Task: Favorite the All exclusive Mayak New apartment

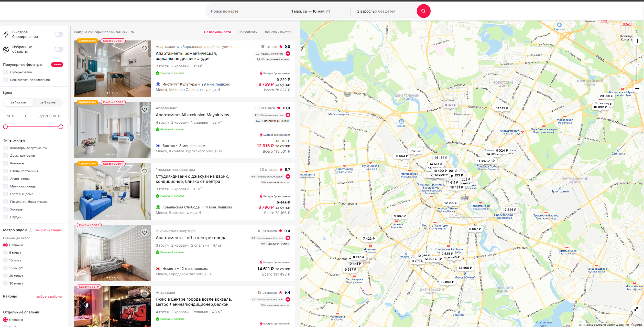Action: [x=145, y=110]
